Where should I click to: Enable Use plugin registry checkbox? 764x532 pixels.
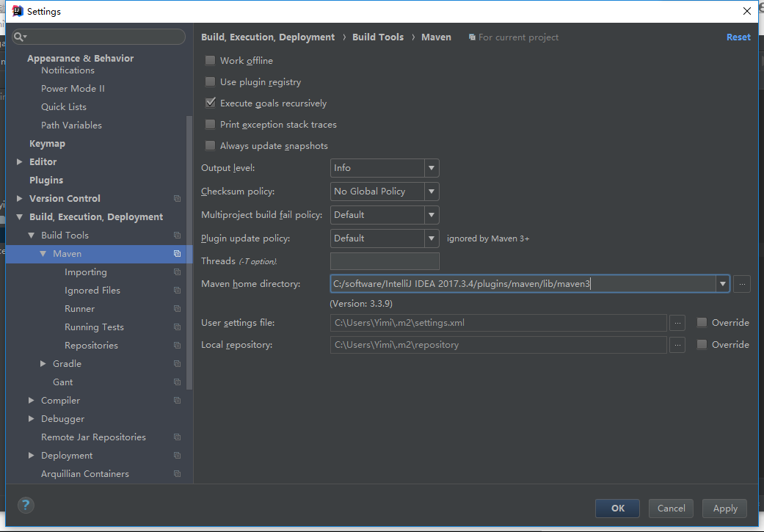tap(210, 82)
